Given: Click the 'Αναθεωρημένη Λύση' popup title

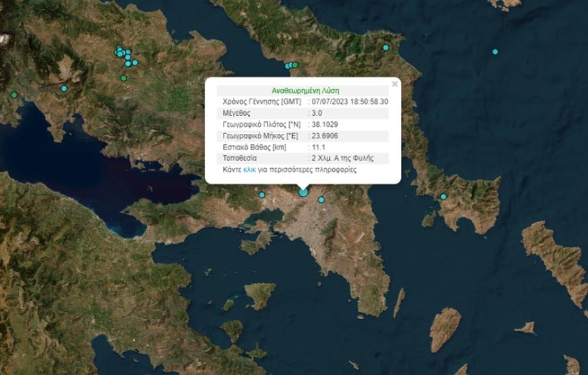Looking at the screenshot, I should pyautogui.click(x=302, y=90).
